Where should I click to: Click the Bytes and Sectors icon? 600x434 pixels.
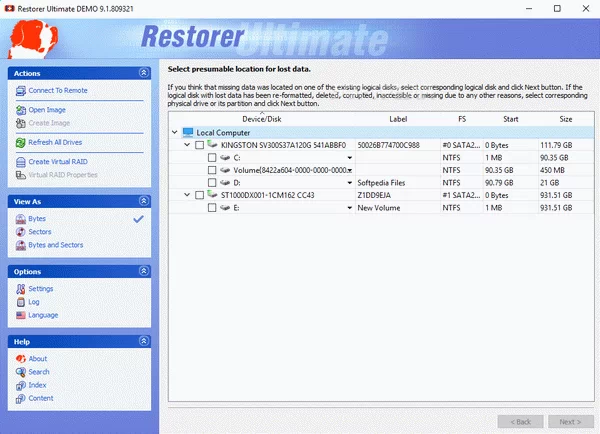pos(21,245)
